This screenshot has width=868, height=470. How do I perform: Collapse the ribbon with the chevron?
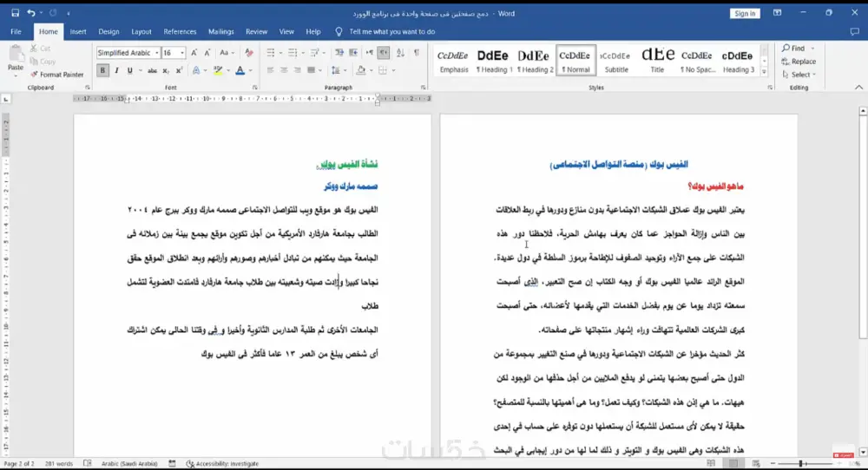click(x=858, y=88)
